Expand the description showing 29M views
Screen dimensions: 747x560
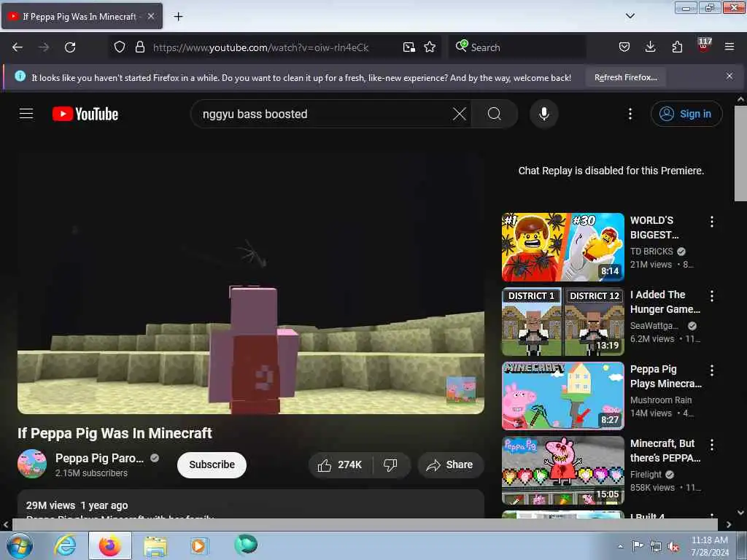[x=251, y=505]
